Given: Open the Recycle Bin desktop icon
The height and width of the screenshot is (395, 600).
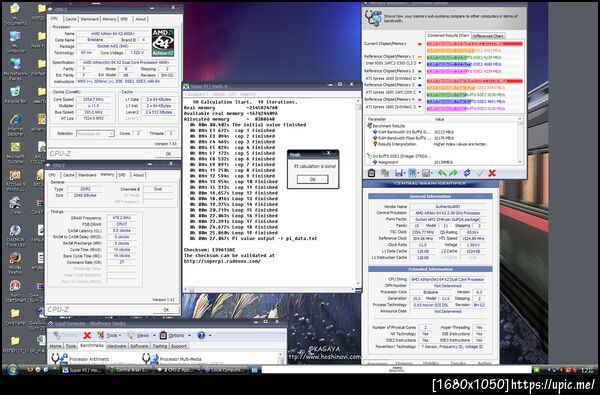Looking at the screenshot, I should (x=15, y=95).
